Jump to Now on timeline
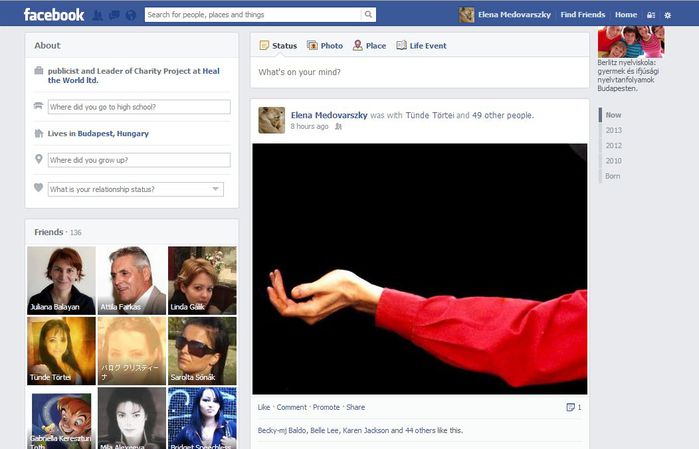699x449 pixels. (x=613, y=115)
